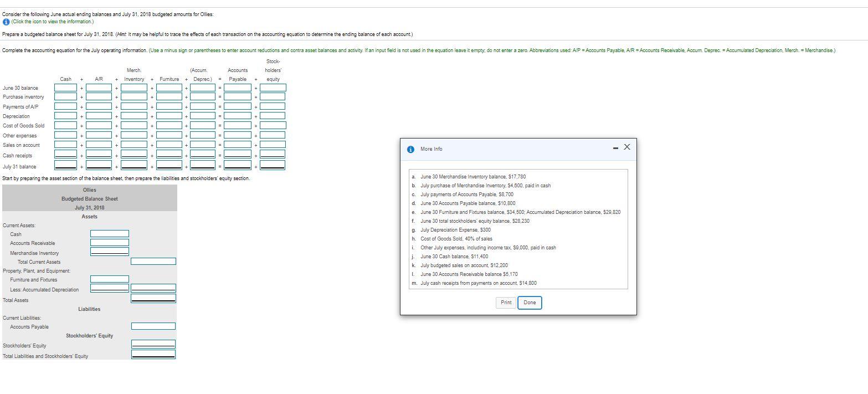Click the blue info icon beside 'Click the icon to view the information'

pos(6,22)
